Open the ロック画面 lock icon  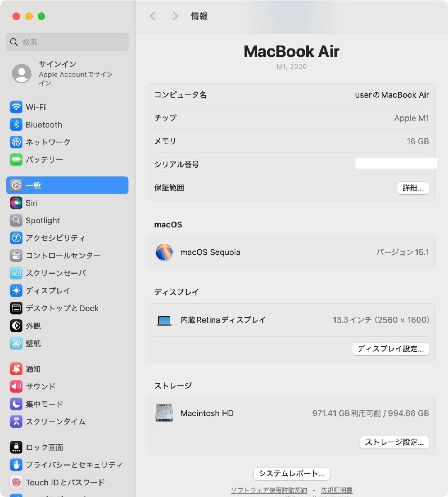pos(16,447)
